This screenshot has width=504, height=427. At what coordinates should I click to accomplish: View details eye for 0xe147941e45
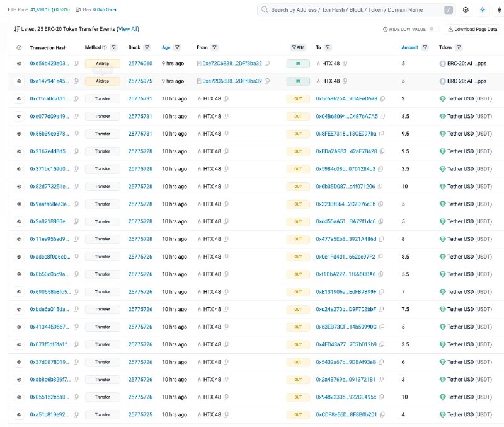[x=19, y=81]
